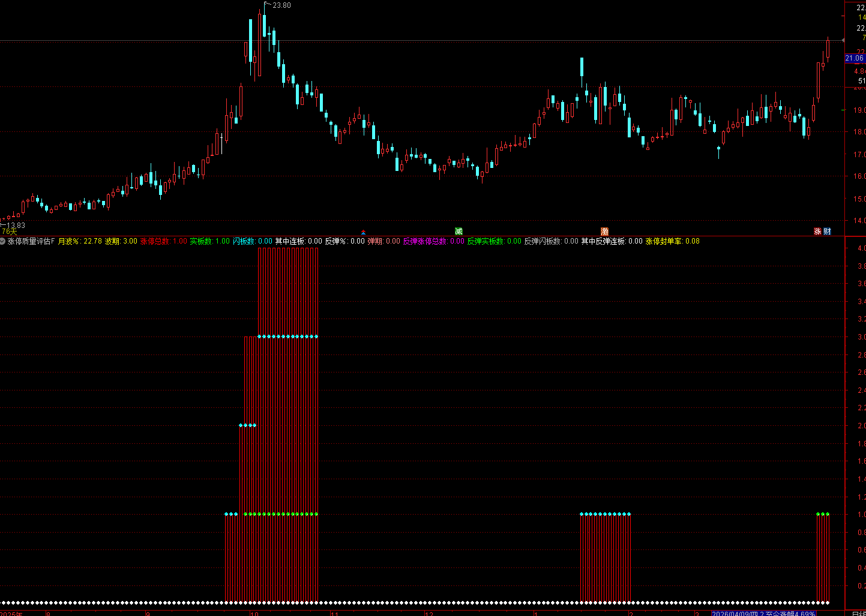This screenshot has height=616, width=866.
Task: Click the 13.83 low price label
Action: [16, 226]
